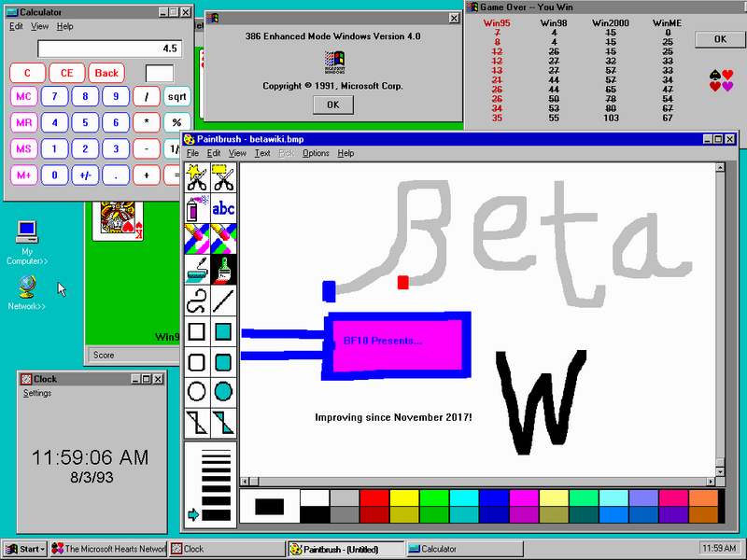This screenshot has width=747, height=560.
Task: Pick the light gray palette color
Action: tap(345, 497)
